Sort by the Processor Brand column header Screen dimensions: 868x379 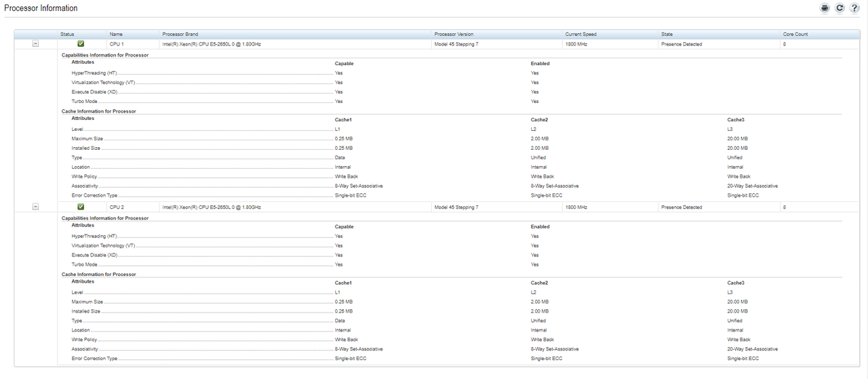click(180, 34)
